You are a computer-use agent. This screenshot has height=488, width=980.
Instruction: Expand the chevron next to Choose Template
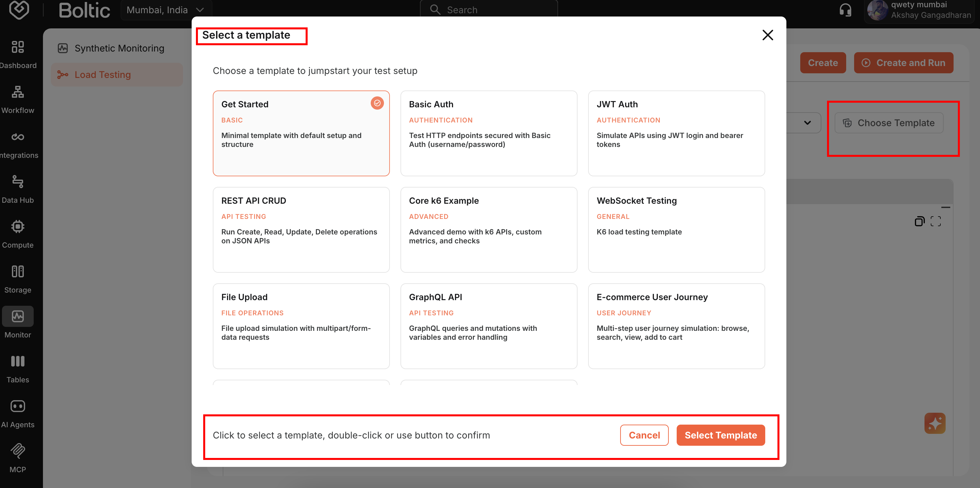coord(808,123)
